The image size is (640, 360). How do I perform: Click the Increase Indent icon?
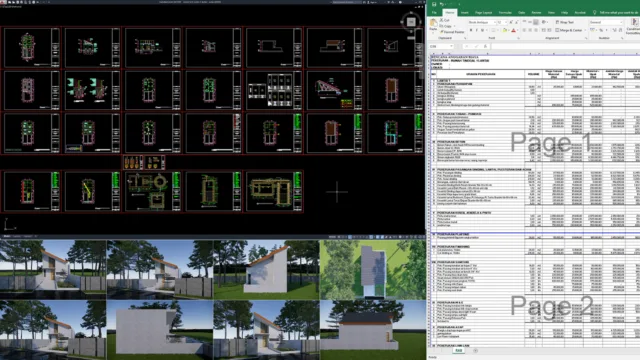(x=549, y=30)
